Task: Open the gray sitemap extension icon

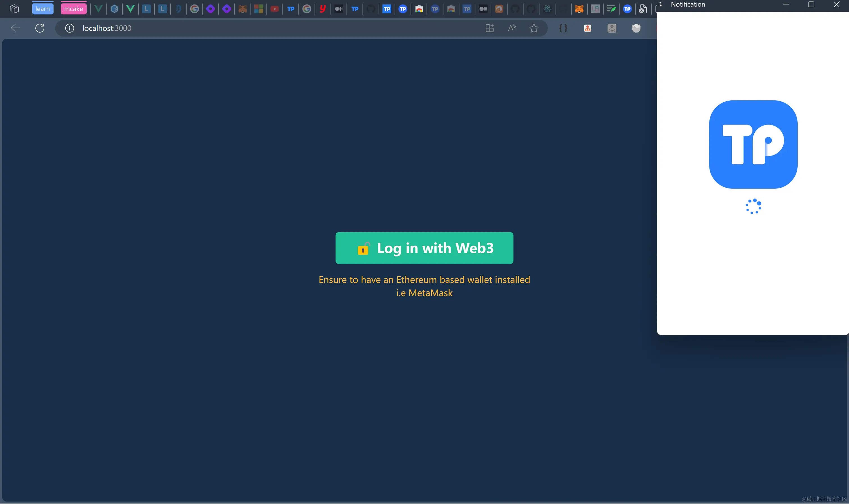Action: point(611,28)
